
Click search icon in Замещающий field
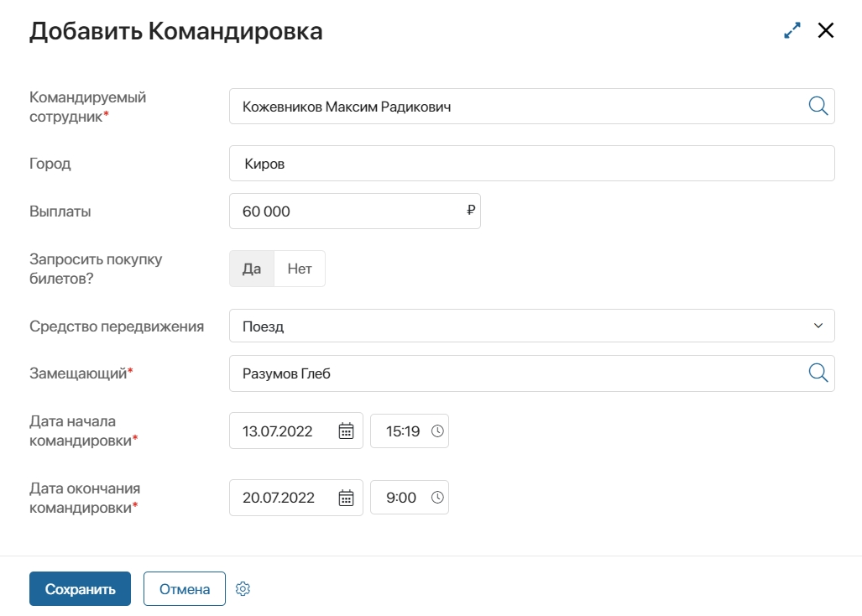coord(818,373)
